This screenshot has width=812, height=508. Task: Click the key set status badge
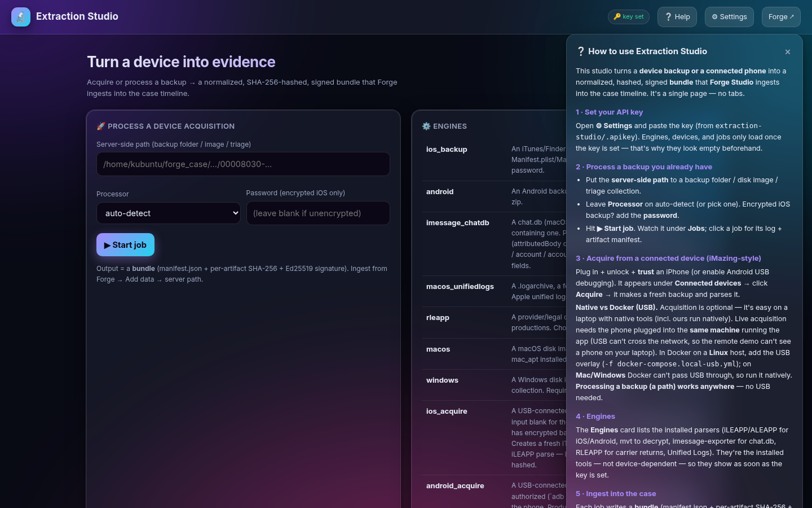[629, 17]
